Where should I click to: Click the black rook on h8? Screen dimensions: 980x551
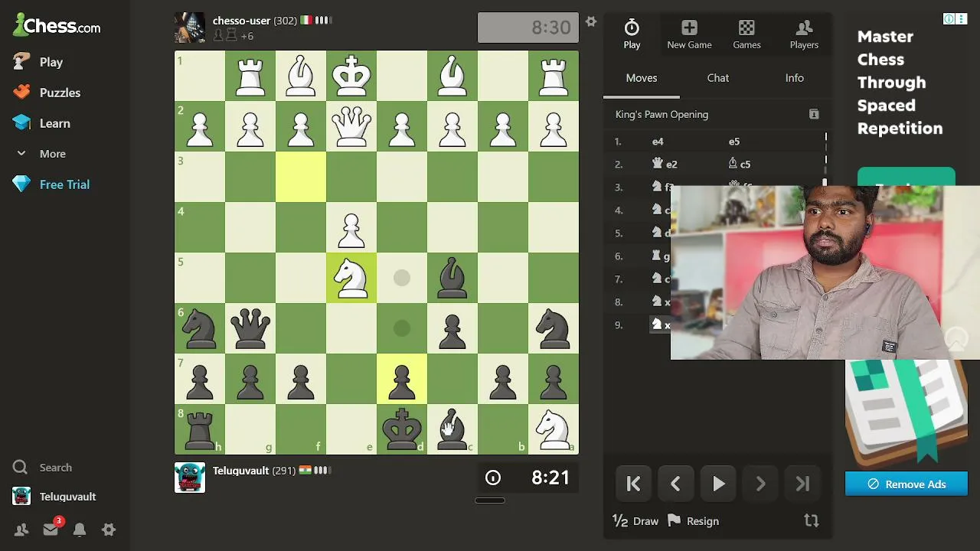tap(200, 429)
